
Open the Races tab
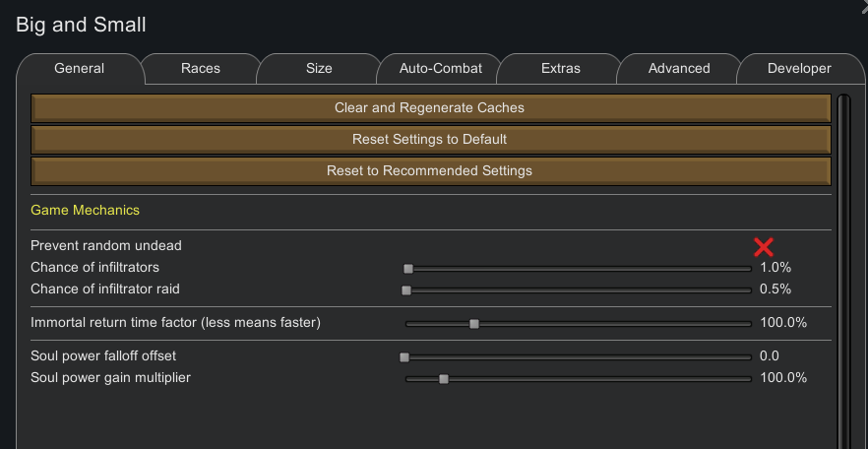(201, 69)
